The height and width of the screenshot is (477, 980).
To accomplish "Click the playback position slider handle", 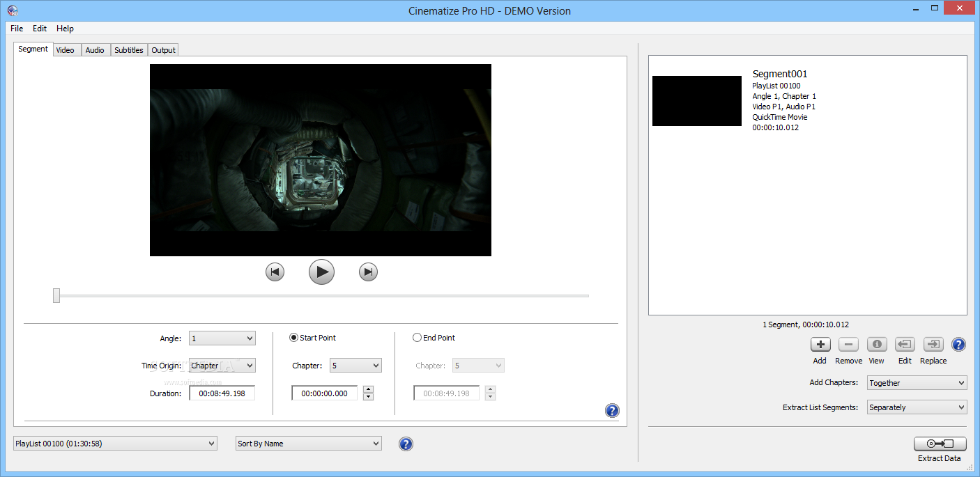I will [56, 296].
